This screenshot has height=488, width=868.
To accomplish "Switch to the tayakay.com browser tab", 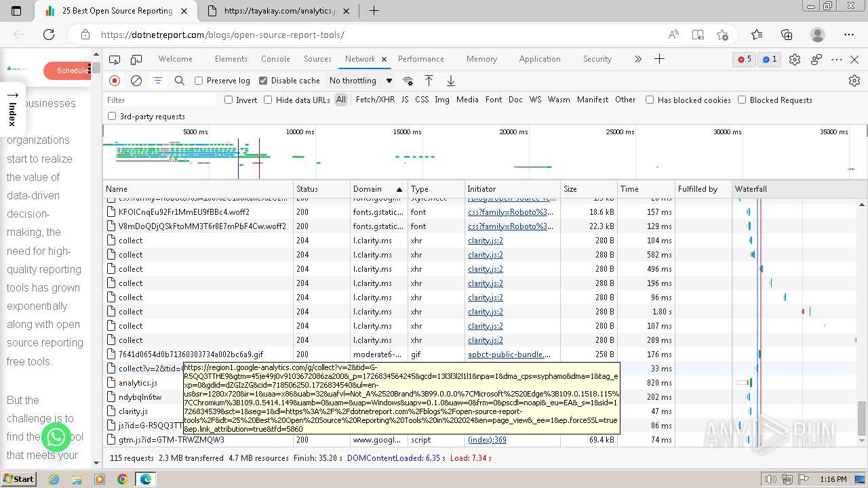I will [x=280, y=11].
